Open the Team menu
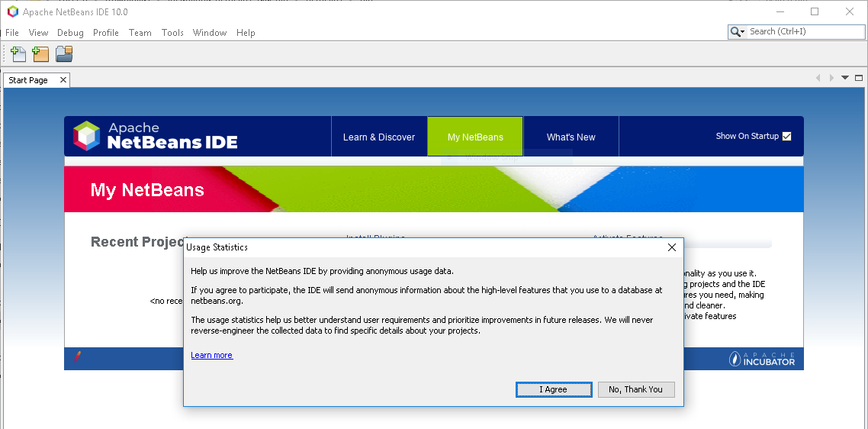This screenshot has height=429, width=868. (x=140, y=33)
